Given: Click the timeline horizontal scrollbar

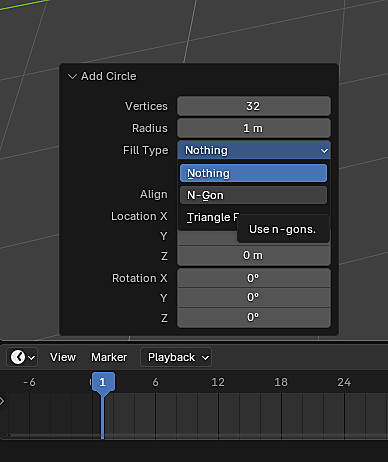Looking at the screenshot, I should coord(197,435).
